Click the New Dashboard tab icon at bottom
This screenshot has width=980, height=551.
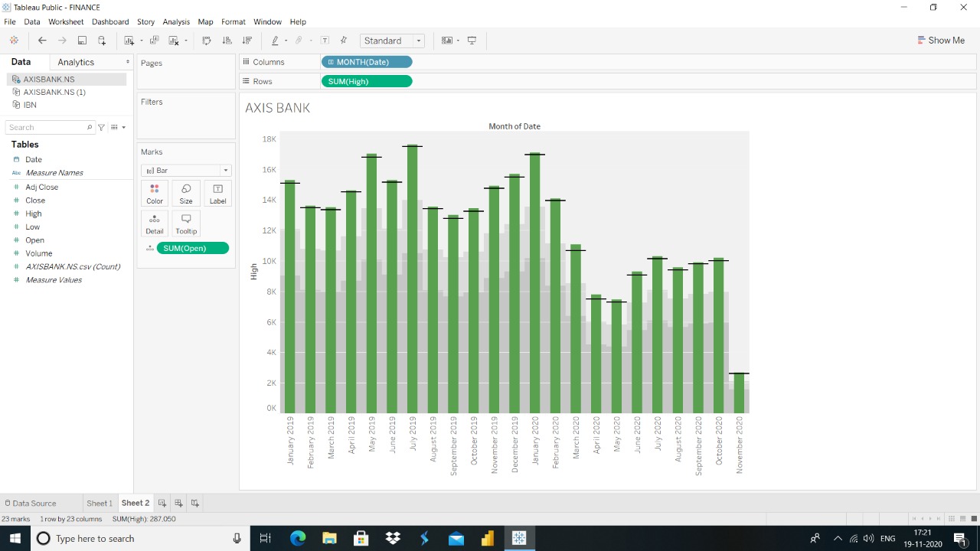[x=178, y=503]
